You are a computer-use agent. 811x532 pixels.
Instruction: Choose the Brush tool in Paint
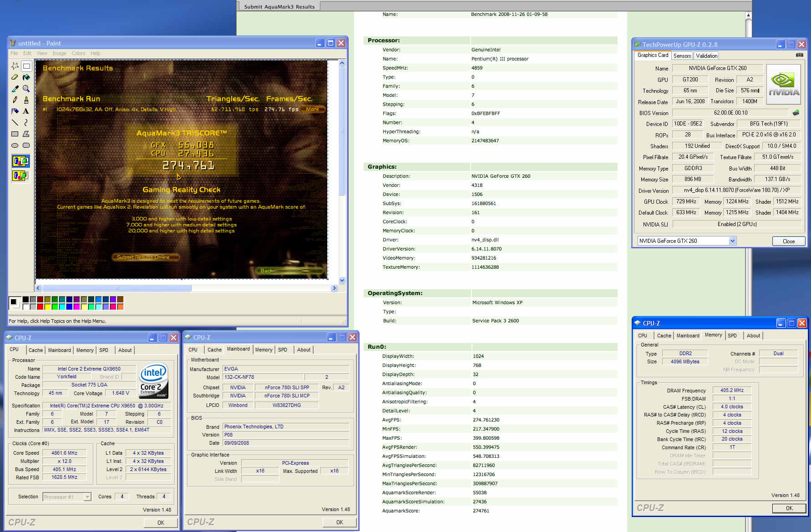[26, 100]
